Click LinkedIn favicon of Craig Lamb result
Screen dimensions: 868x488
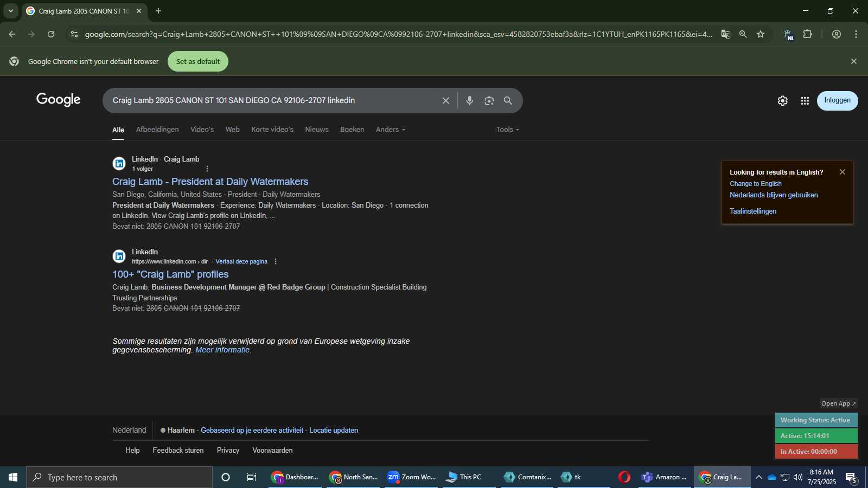119,163
